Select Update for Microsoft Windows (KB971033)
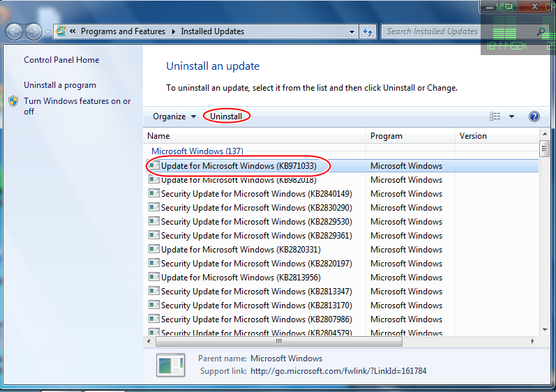The image size is (556, 392). 342,166
